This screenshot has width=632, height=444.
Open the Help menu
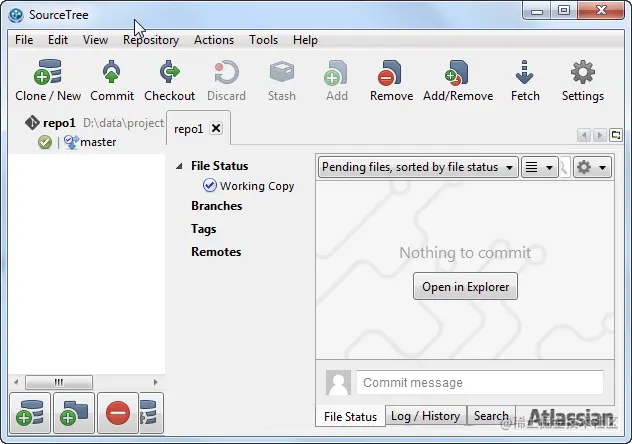click(x=306, y=40)
